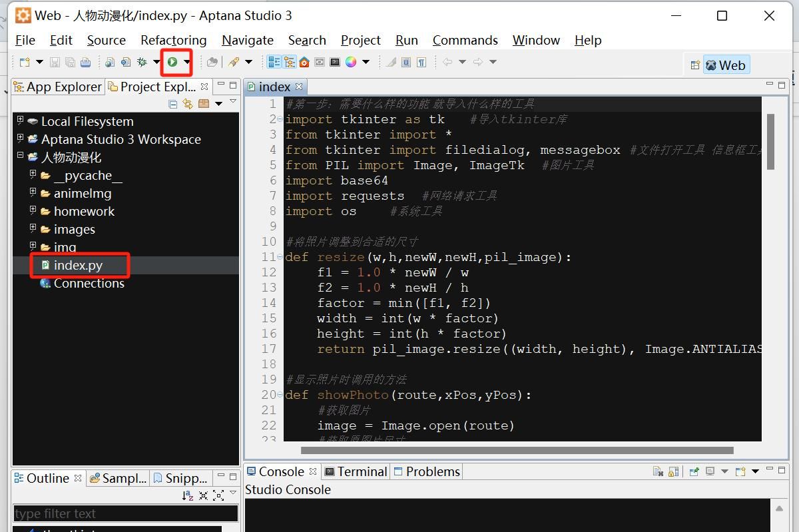799x532 pixels.
Task: Open the Run button dropdown arrow
Action: coord(187,62)
